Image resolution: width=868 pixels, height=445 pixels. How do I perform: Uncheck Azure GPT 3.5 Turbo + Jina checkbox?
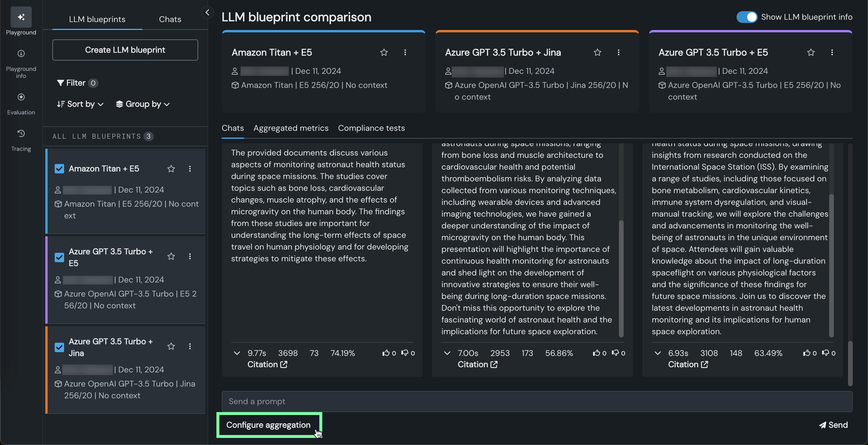[x=59, y=347]
